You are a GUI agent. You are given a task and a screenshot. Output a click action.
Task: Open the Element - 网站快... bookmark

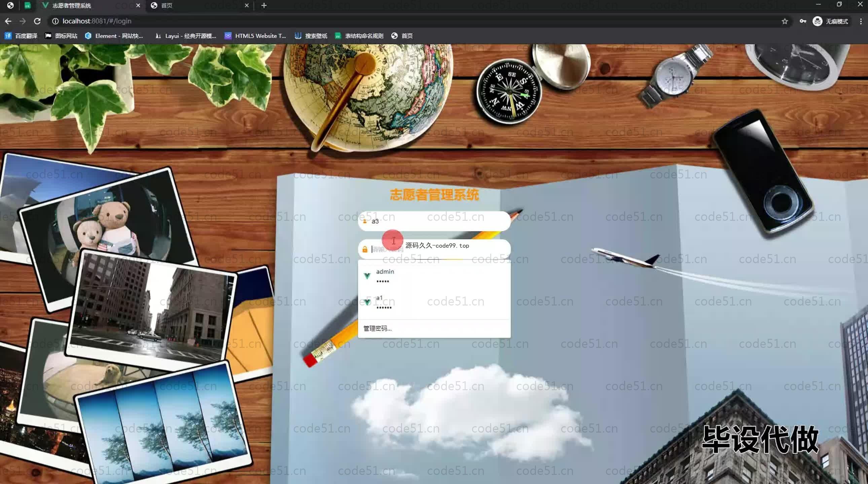point(114,36)
